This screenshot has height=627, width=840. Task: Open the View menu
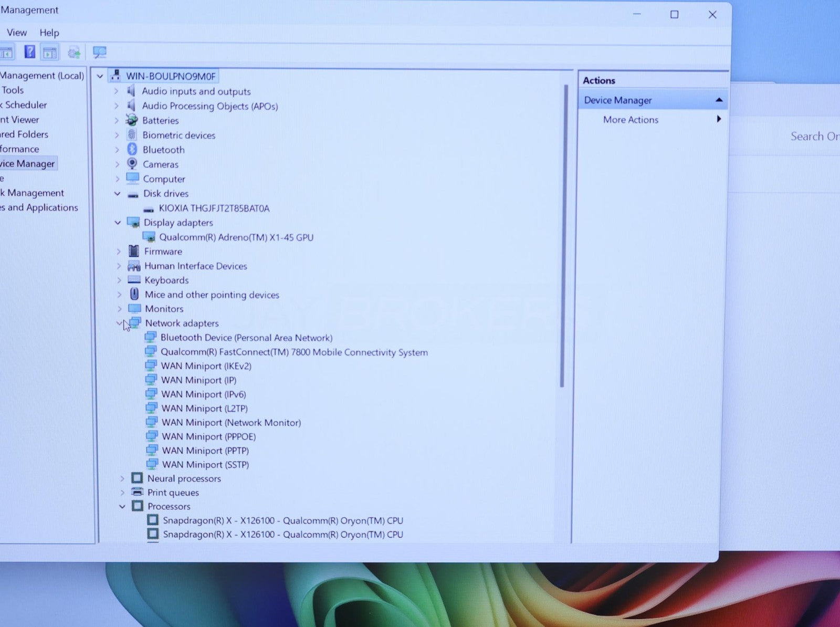pos(17,33)
